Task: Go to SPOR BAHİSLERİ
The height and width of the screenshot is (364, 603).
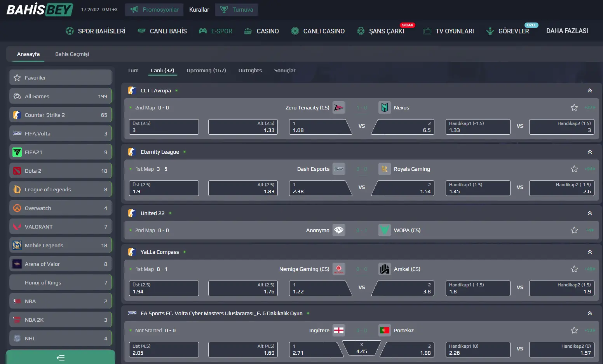Action: [96, 31]
